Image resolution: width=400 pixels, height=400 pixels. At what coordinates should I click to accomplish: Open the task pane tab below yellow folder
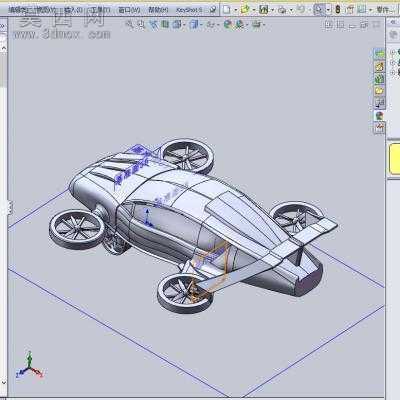[x=379, y=103]
